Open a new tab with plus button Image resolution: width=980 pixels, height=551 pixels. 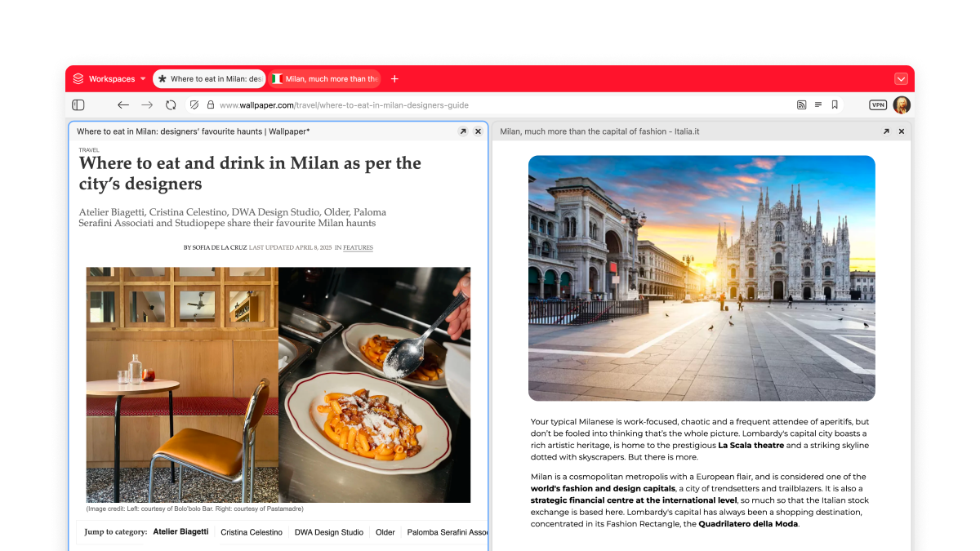click(x=394, y=79)
